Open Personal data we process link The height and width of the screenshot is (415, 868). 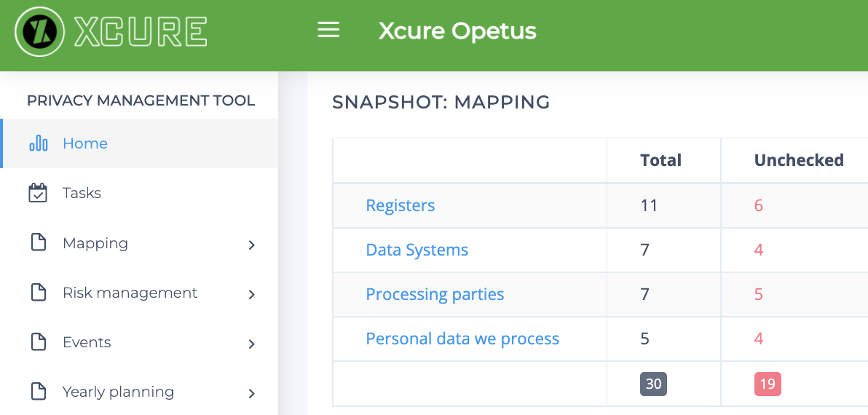click(x=462, y=339)
